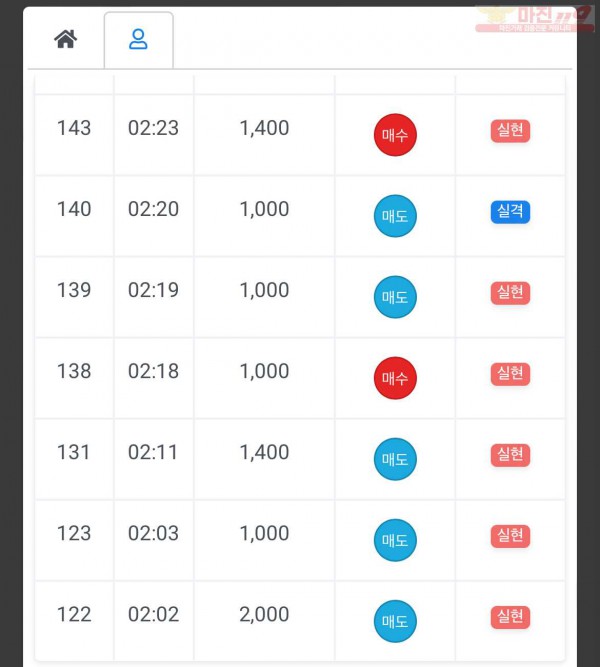Image resolution: width=600 pixels, height=667 pixels.
Task: Select the user profile tab
Action: (x=138, y=40)
